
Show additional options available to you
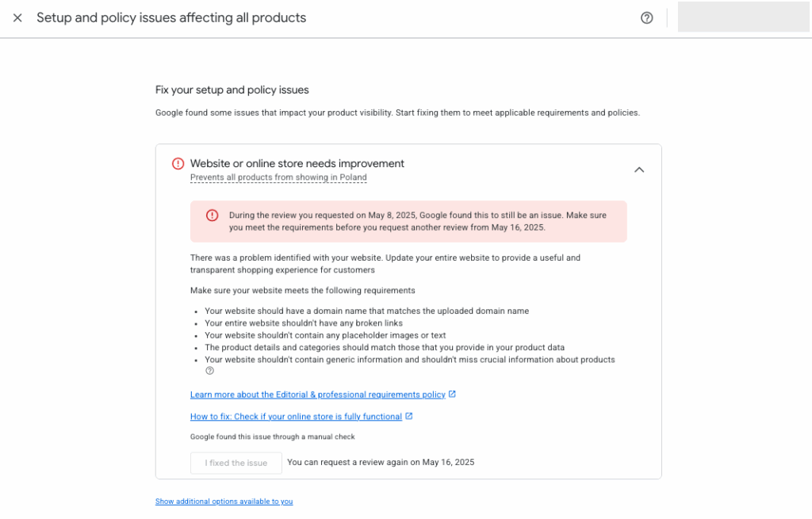pos(224,502)
